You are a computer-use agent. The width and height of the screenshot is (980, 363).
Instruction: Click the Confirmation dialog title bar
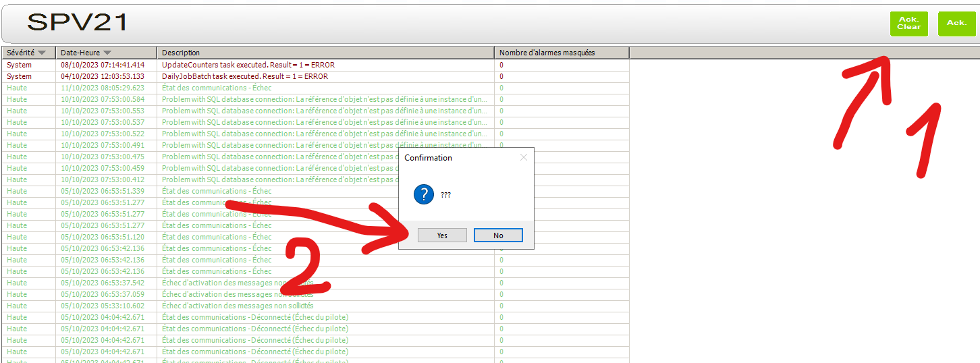[x=459, y=158]
